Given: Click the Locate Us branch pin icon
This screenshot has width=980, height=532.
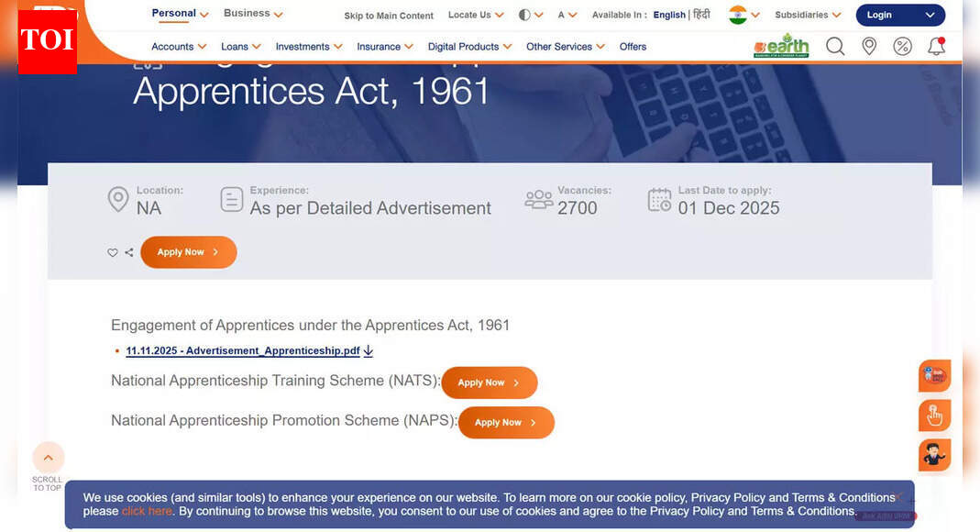Looking at the screenshot, I should (869, 46).
